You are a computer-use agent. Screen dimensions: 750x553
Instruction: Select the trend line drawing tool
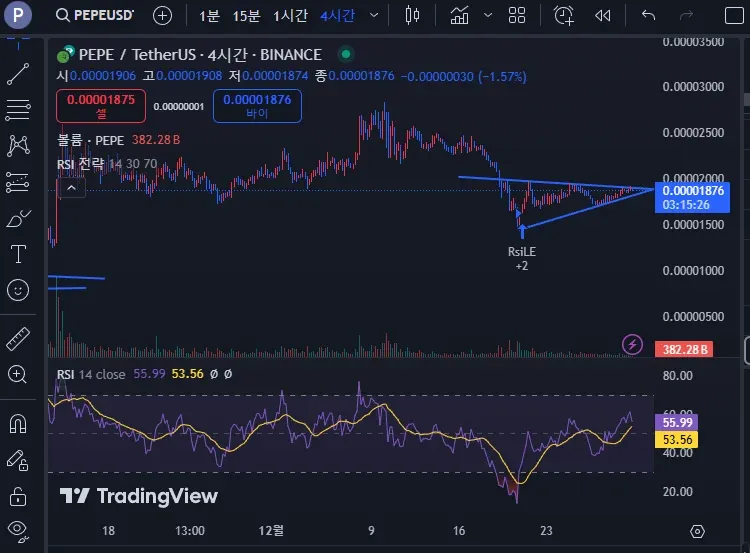pos(18,74)
